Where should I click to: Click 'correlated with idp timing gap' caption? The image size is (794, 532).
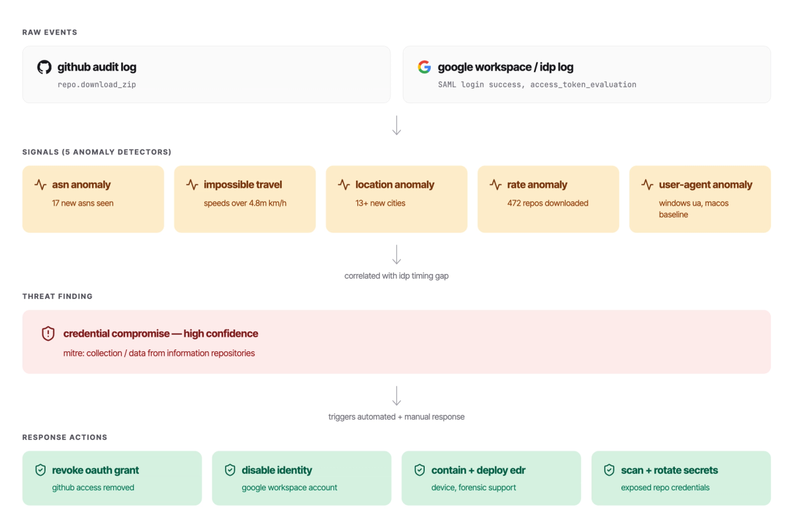396,276
